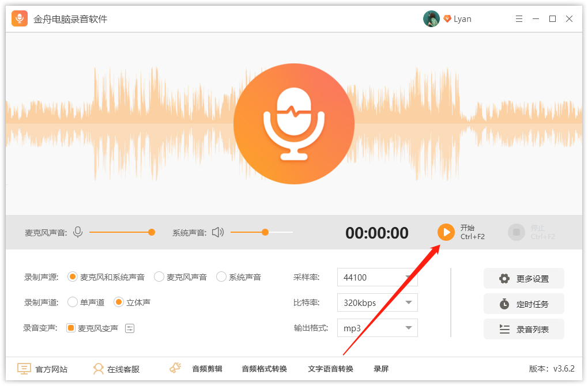Click the Lyan username

(462, 19)
